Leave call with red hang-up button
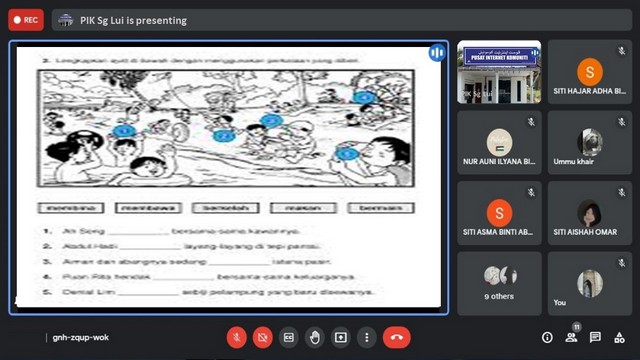This screenshot has width=640, height=360. point(397,338)
